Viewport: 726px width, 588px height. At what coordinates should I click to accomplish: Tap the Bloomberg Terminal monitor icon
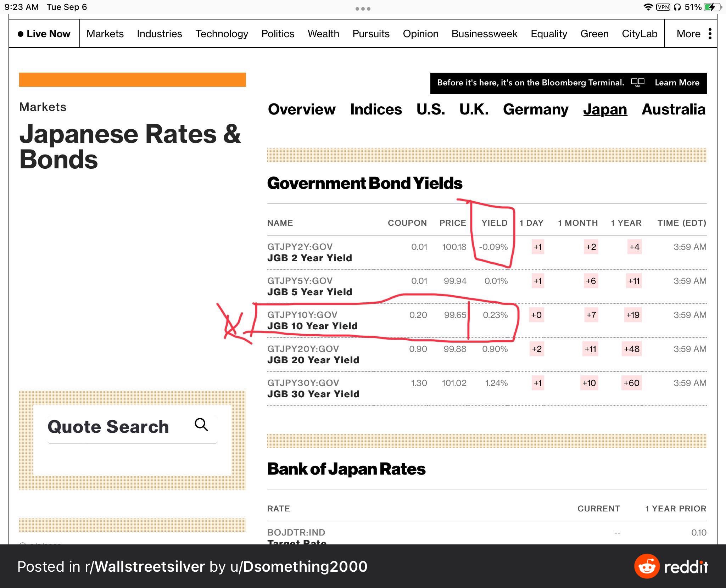(x=637, y=83)
